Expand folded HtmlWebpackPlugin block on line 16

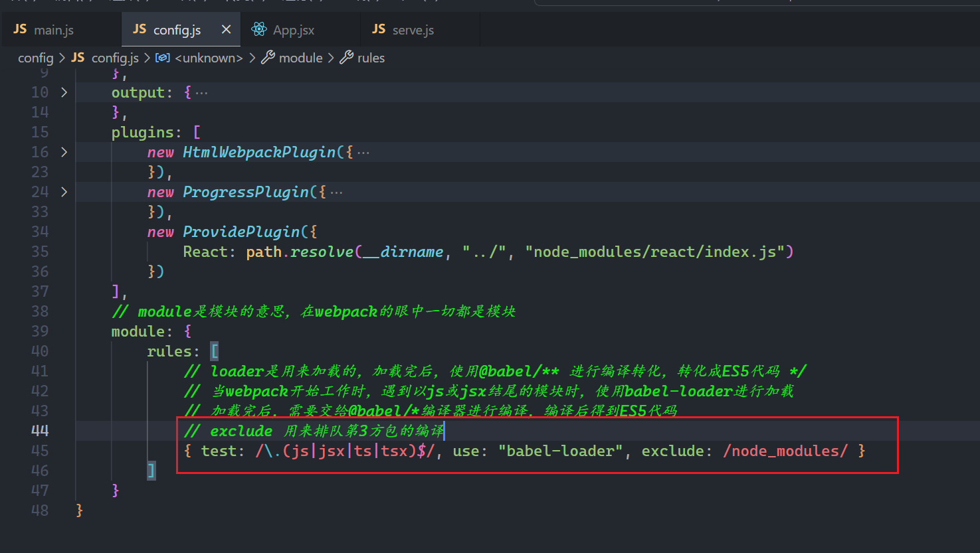(x=64, y=152)
